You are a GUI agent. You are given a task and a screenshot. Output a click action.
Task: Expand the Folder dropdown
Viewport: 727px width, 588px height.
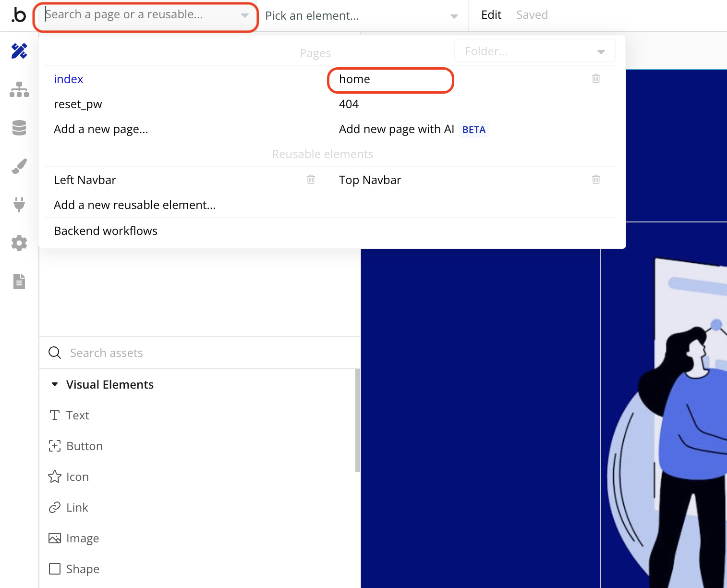[x=534, y=51]
